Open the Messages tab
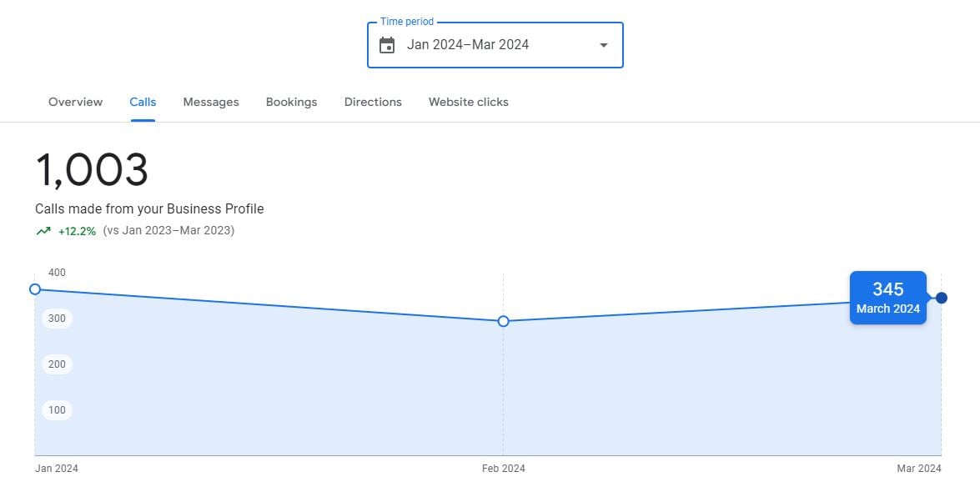 point(211,102)
